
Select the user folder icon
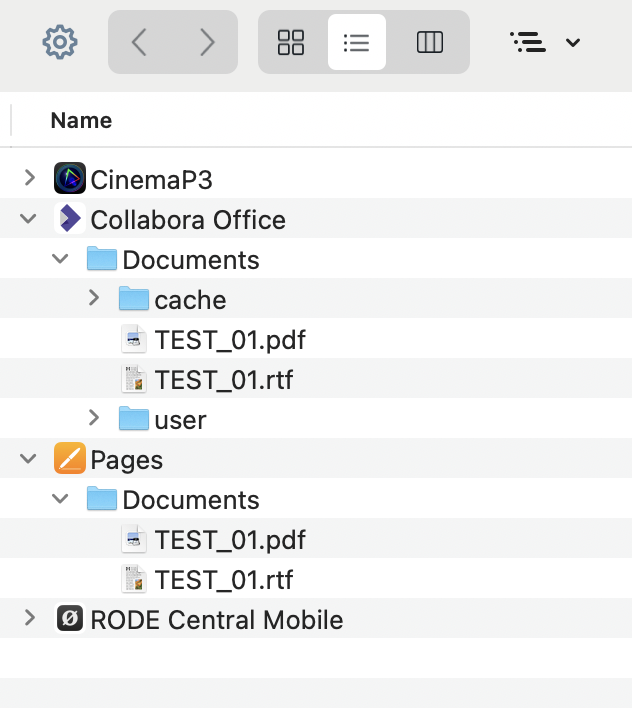click(x=134, y=419)
